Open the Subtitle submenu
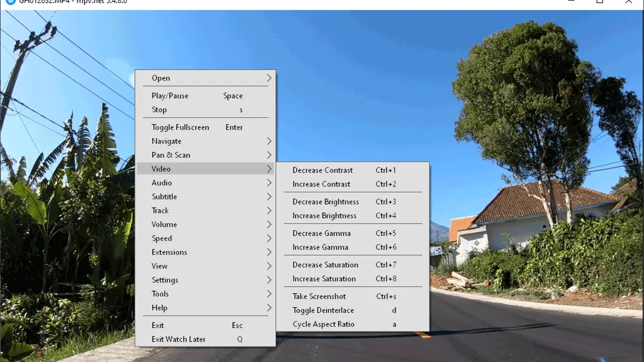 pyautogui.click(x=164, y=197)
